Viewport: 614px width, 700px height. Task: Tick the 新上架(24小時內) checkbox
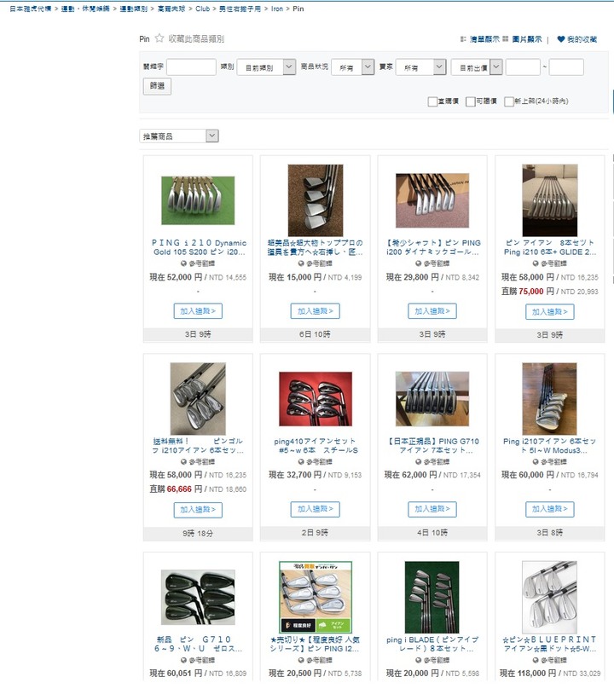tap(508, 101)
